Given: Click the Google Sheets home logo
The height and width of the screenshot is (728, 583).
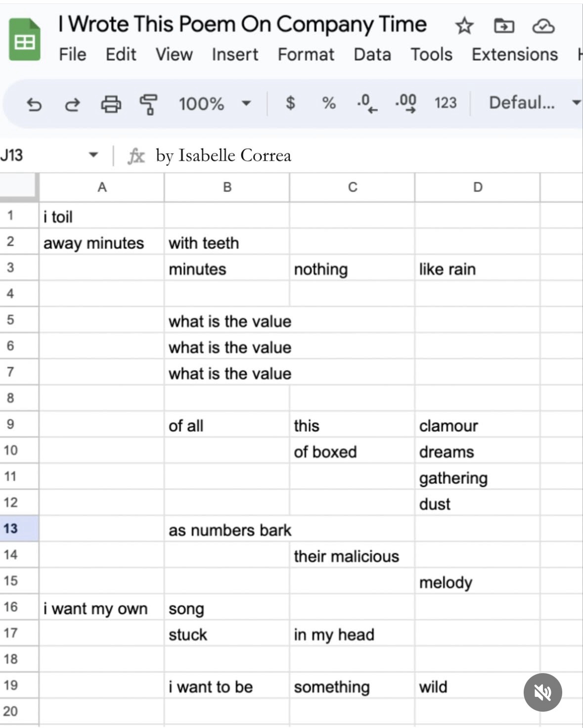Looking at the screenshot, I should (25, 40).
